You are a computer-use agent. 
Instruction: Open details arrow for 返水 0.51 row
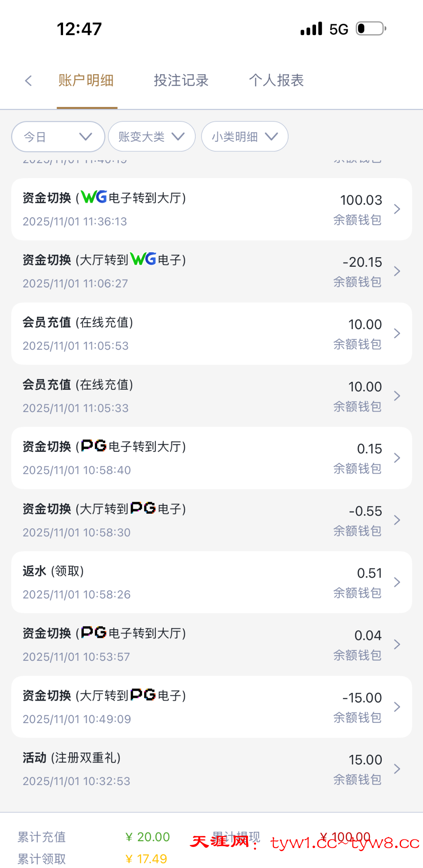pos(397,582)
